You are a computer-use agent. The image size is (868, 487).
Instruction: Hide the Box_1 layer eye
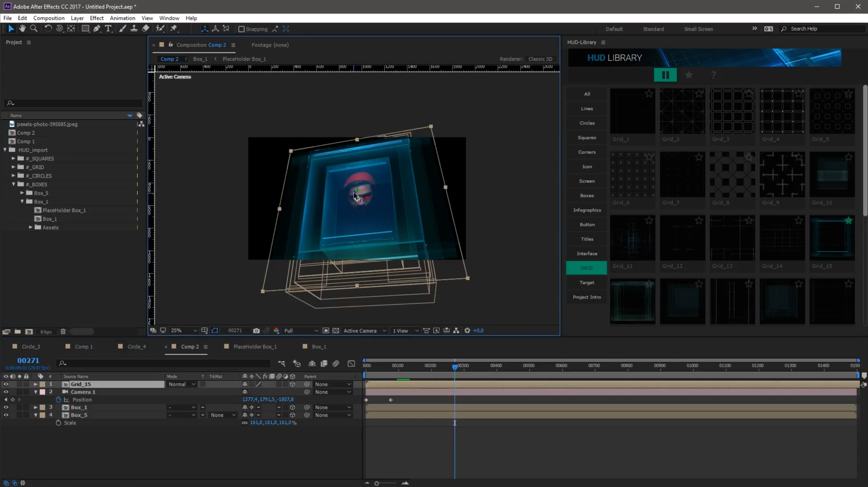(6, 408)
